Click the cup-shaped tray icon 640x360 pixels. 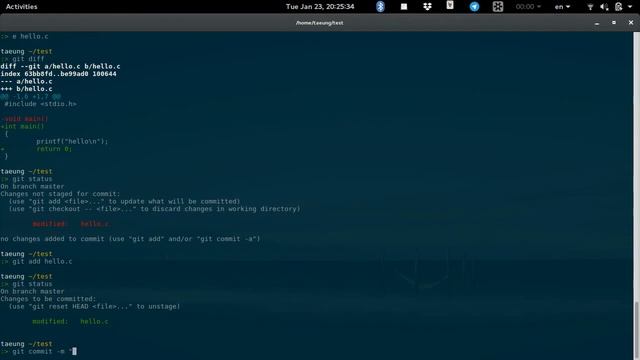(x=450, y=5)
